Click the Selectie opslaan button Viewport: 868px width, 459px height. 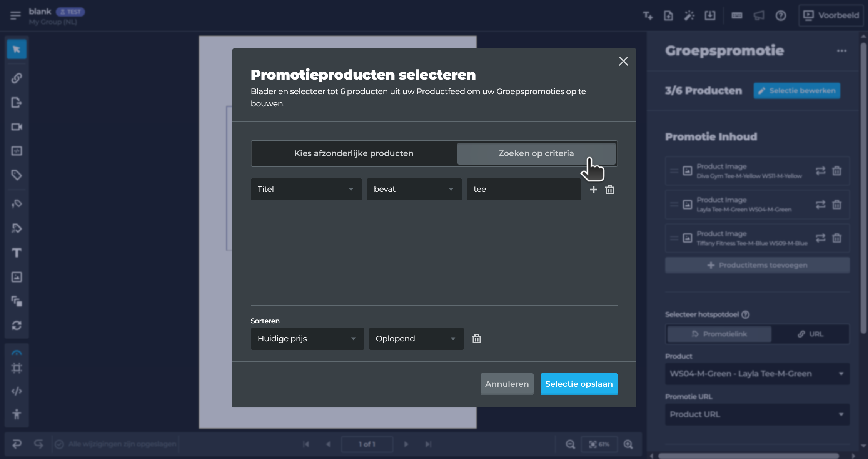point(579,384)
